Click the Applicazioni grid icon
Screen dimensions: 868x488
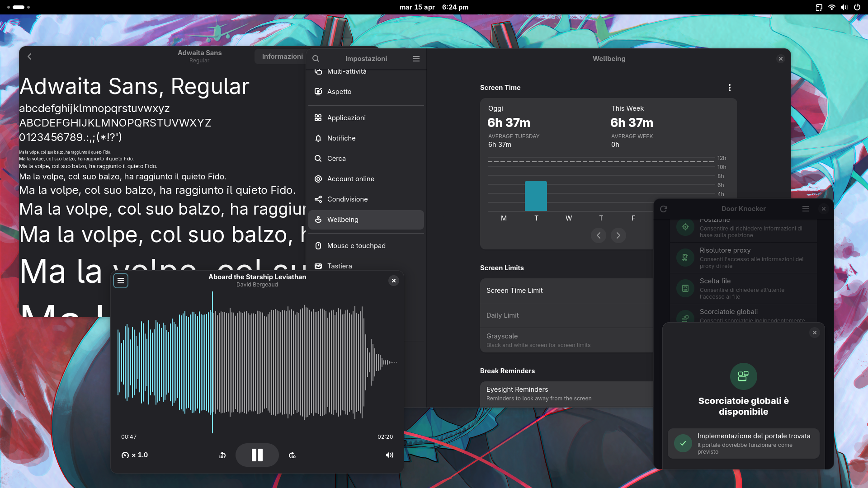(x=318, y=118)
